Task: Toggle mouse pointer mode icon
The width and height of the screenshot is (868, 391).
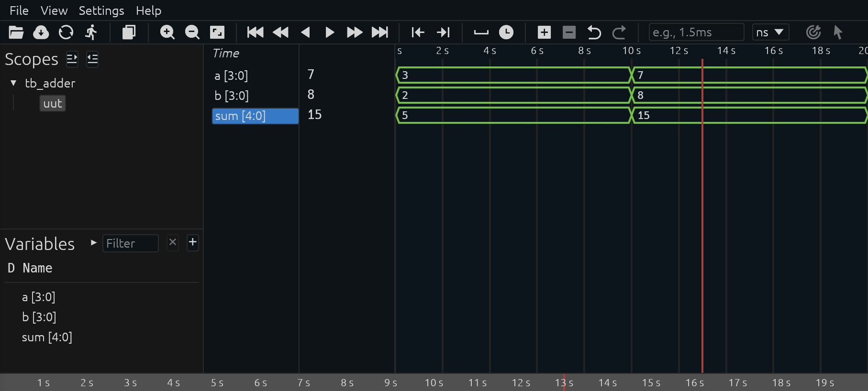Action: tap(838, 33)
